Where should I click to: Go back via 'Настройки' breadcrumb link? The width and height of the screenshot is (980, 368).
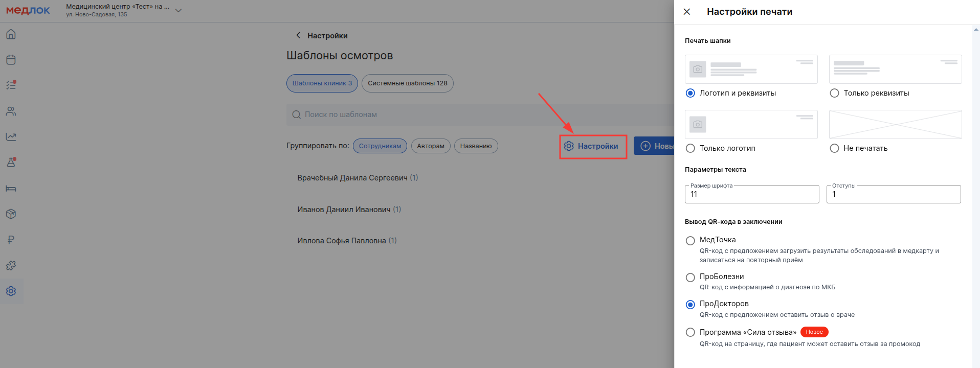pos(322,36)
